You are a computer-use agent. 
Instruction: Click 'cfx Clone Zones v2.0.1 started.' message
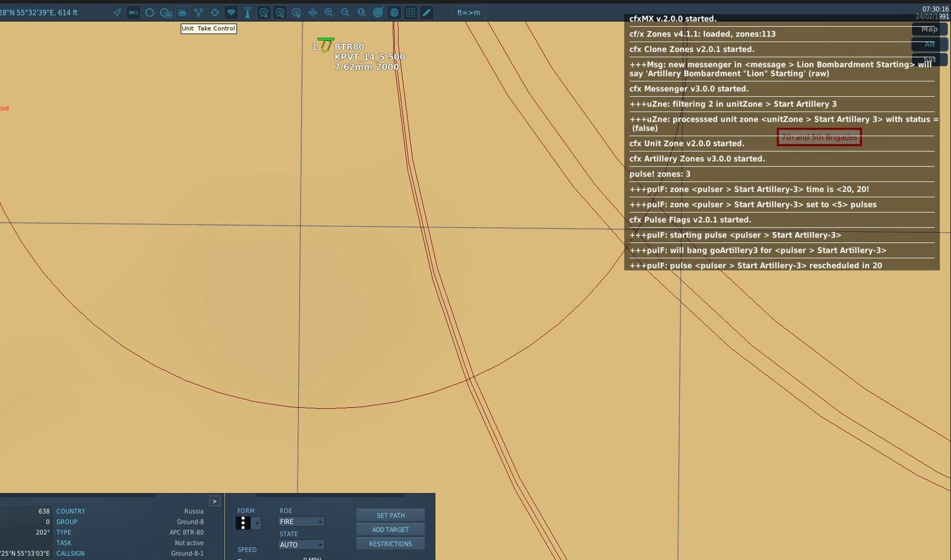tap(692, 49)
